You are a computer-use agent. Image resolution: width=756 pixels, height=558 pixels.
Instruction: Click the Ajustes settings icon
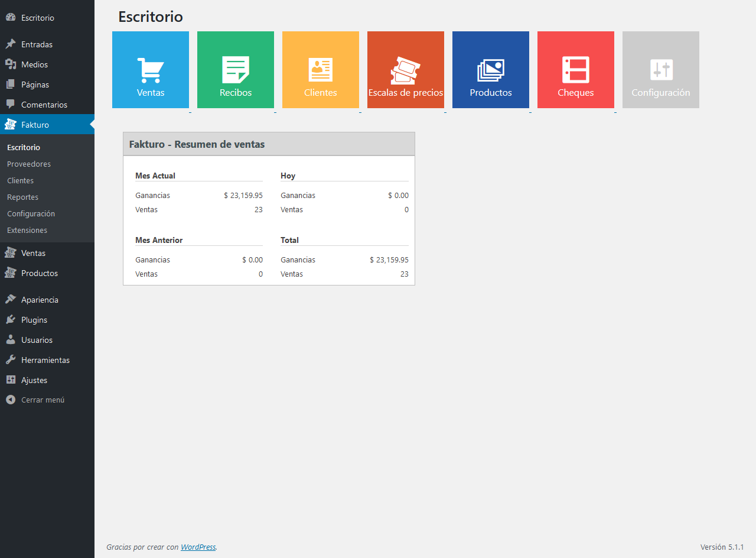(x=11, y=380)
